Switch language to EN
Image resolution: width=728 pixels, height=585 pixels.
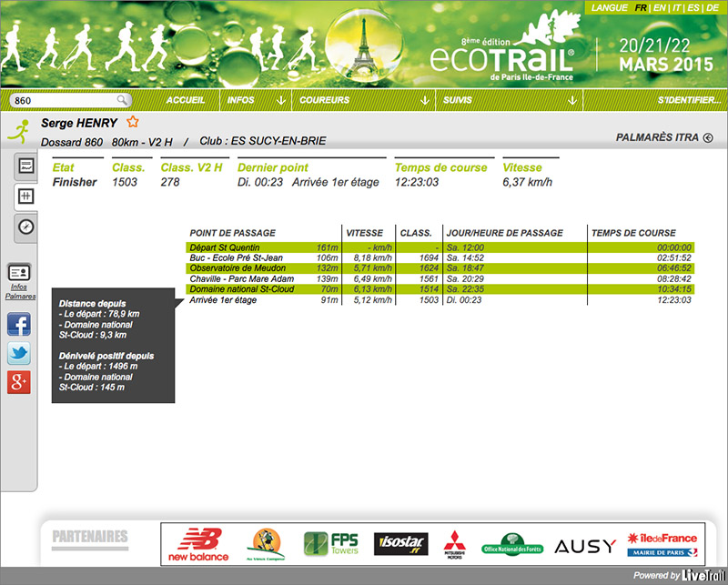click(660, 7)
